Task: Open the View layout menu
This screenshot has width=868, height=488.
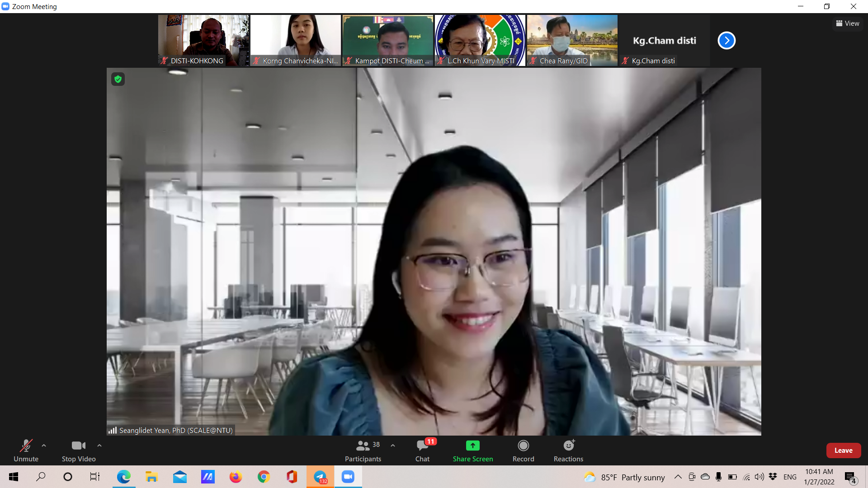Action: (x=848, y=23)
